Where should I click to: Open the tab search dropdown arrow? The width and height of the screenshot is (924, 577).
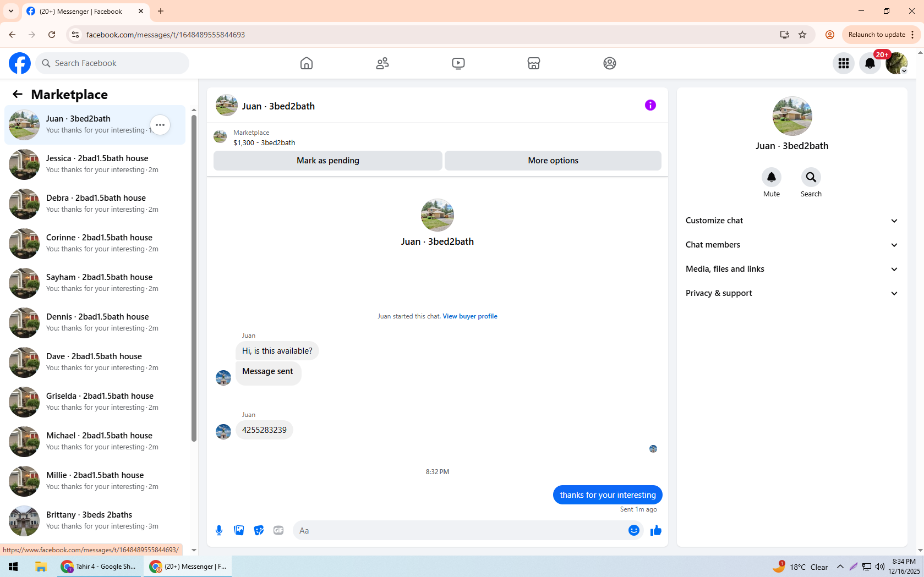11,11
